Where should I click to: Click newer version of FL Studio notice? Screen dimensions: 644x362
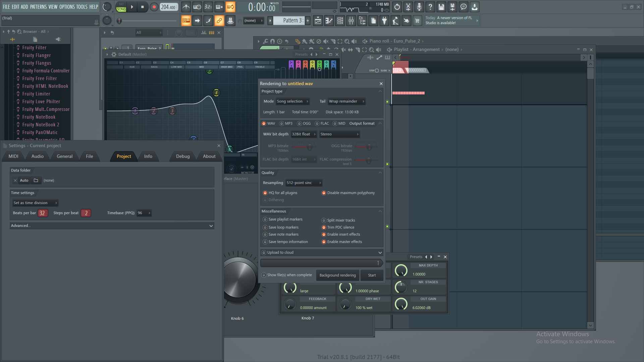(x=451, y=20)
